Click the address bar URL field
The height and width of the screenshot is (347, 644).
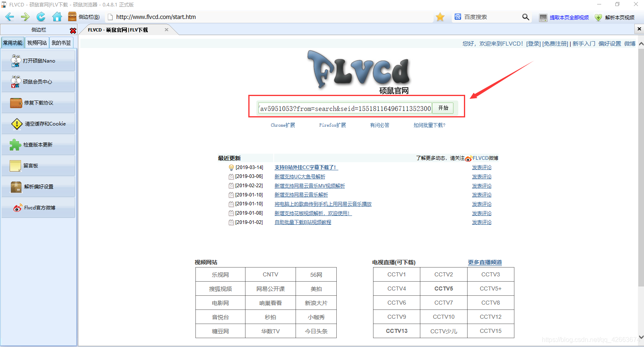[269, 17]
